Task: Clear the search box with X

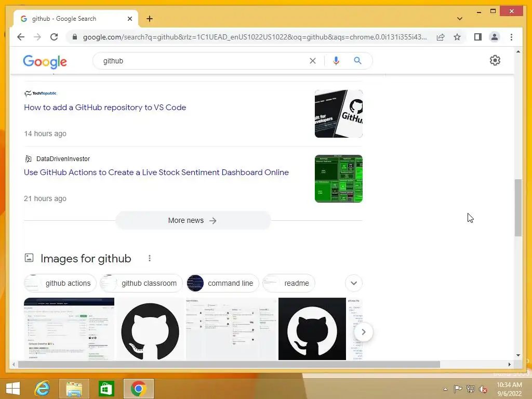Action: 312,61
